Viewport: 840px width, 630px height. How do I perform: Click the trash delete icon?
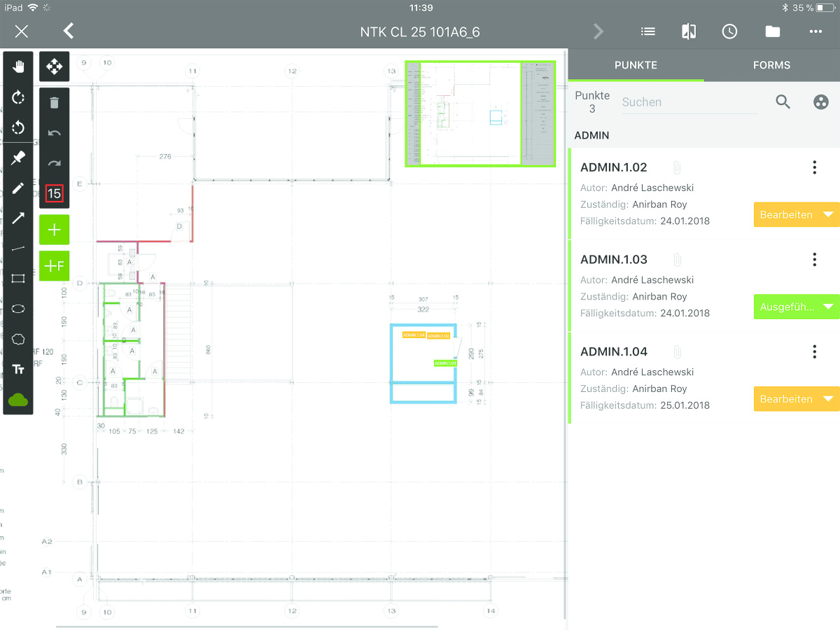tap(54, 103)
